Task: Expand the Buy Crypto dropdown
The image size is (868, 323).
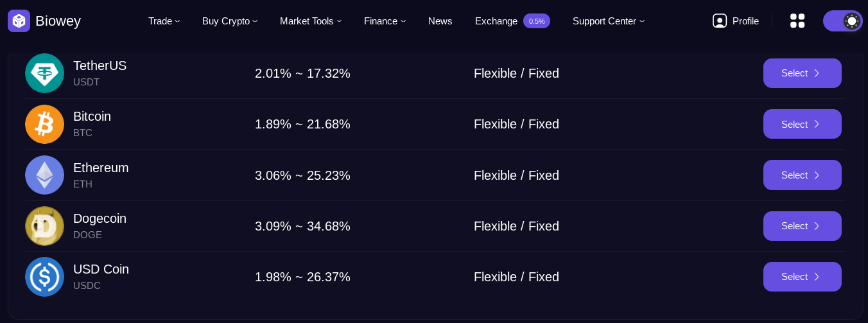Action: click(x=230, y=21)
